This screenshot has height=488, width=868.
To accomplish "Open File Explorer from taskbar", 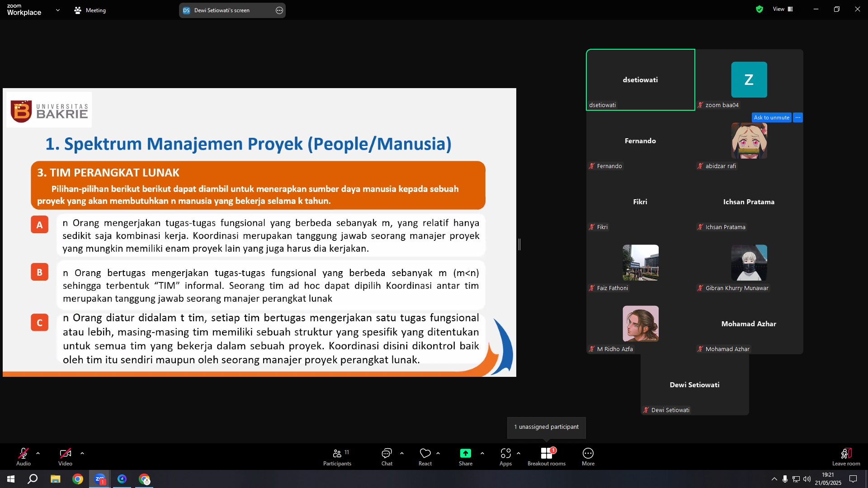I will (x=55, y=479).
